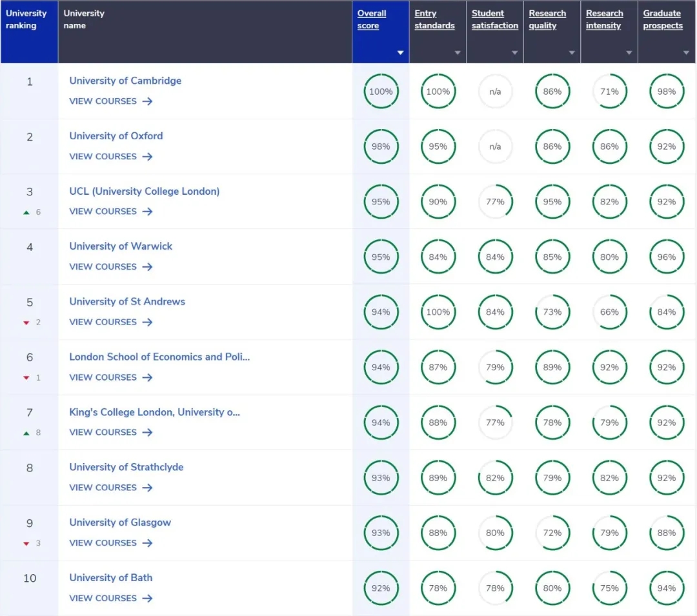The height and width of the screenshot is (616, 697).
Task: Click the arrow icon in the St Andrews row
Action: click(147, 323)
